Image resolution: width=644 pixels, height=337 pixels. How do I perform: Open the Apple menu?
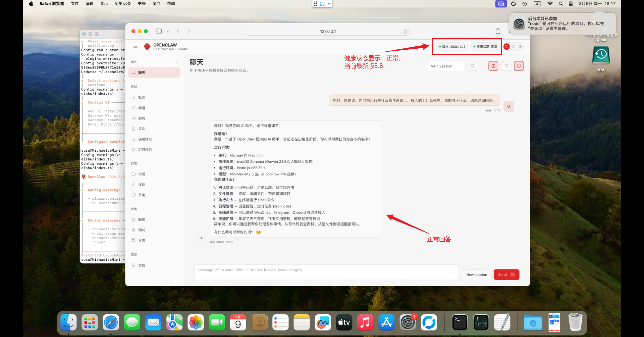point(31,4)
